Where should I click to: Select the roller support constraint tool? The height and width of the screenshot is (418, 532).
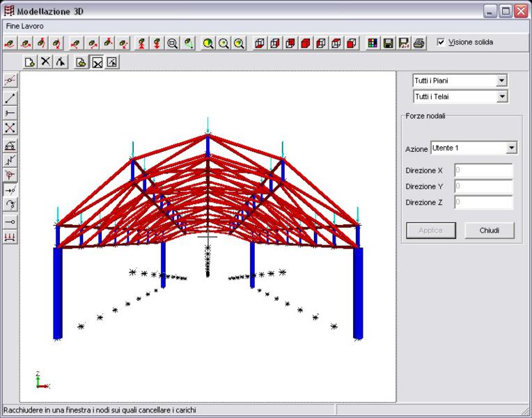[x=10, y=146]
